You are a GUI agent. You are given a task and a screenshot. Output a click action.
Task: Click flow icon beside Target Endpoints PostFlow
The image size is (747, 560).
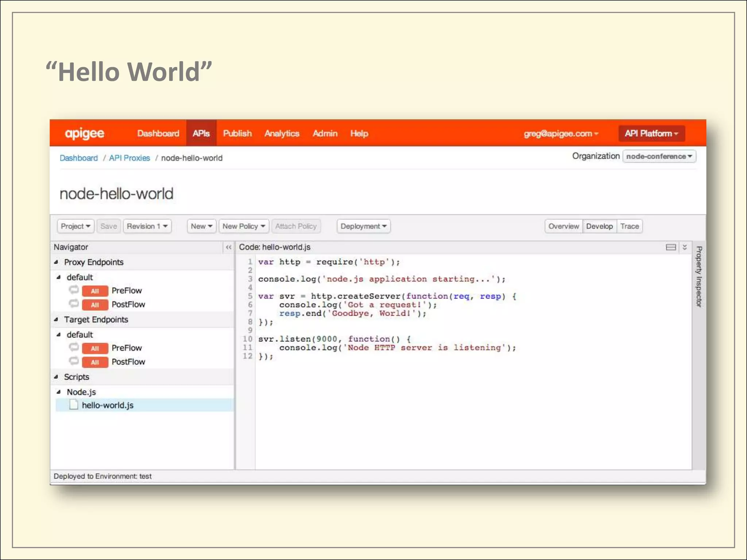[74, 361]
